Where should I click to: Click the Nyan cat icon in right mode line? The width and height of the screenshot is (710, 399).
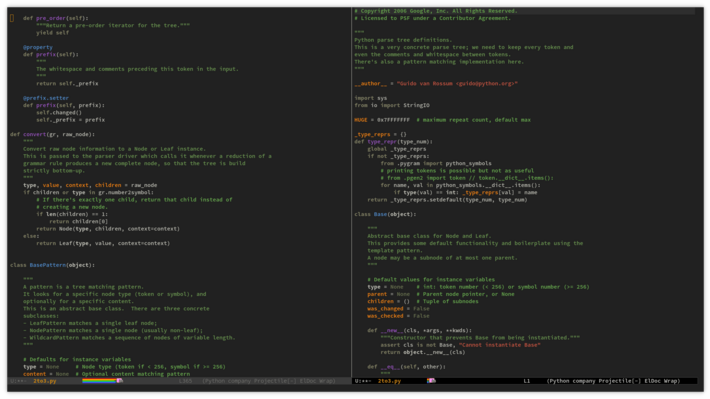[x=431, y=381]
